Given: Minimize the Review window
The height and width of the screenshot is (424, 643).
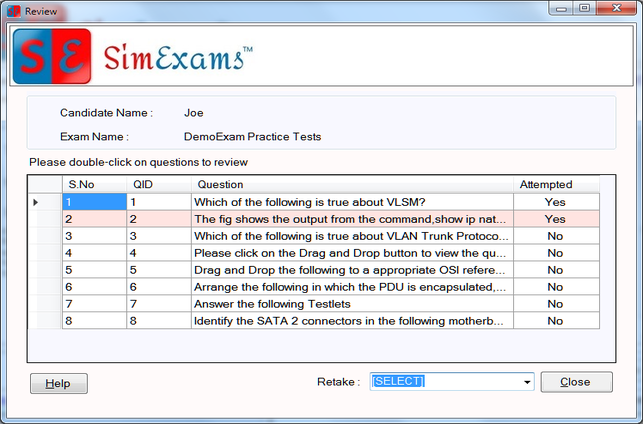Looking at the screenshot, I should point(561,8).
